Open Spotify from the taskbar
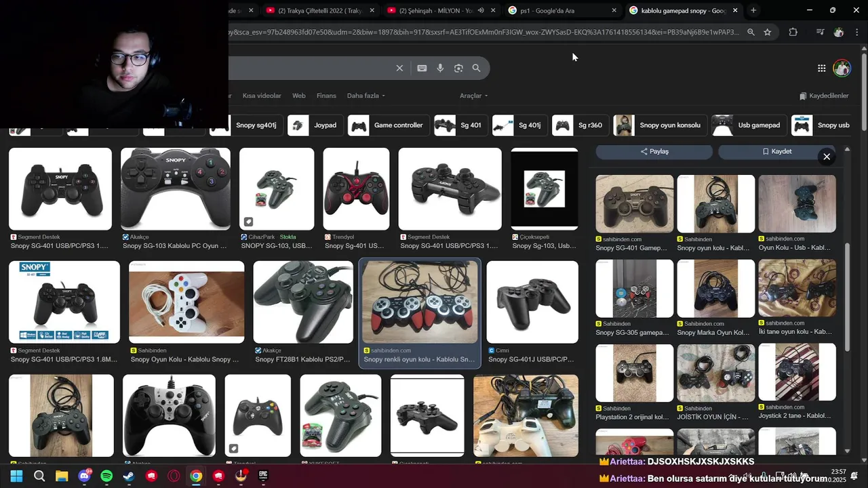 [x=106, y=476]
